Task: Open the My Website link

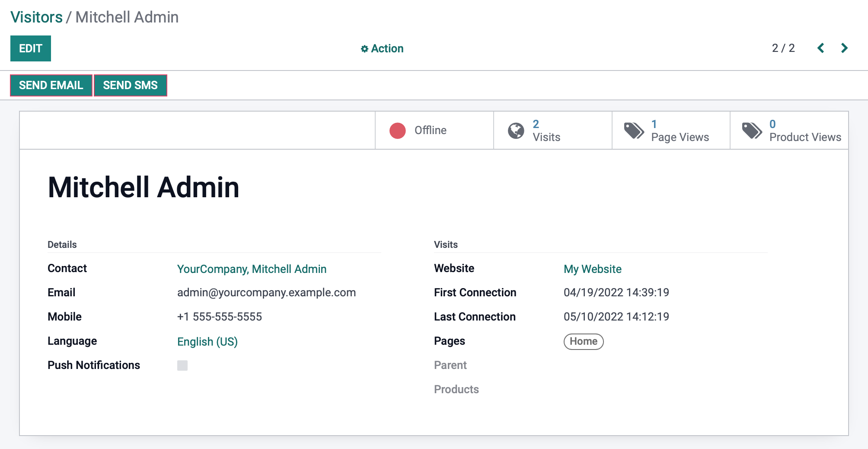Action: (x=593, y=269)
